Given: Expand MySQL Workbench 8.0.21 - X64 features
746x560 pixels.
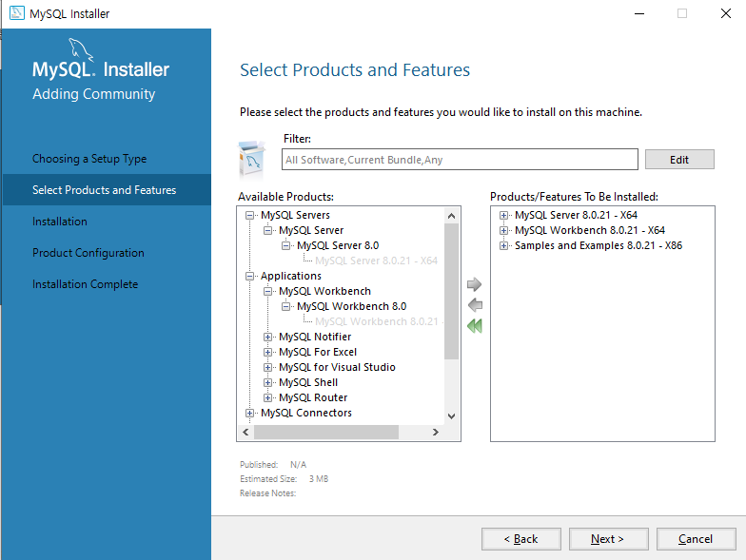Looking at the screenshot, I should pos(503,230).
